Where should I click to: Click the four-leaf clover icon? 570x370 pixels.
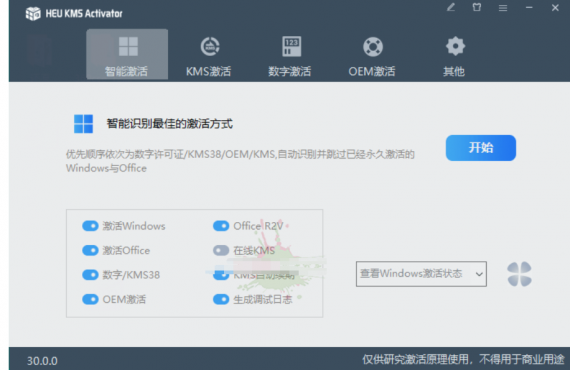519,274
